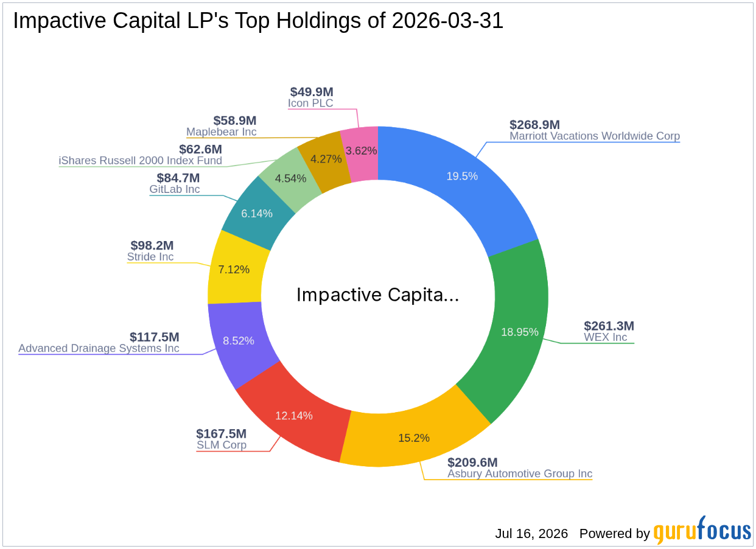Click the 6.14% percentage label
This screenshot has width=756, height=549.
point(257,214)
